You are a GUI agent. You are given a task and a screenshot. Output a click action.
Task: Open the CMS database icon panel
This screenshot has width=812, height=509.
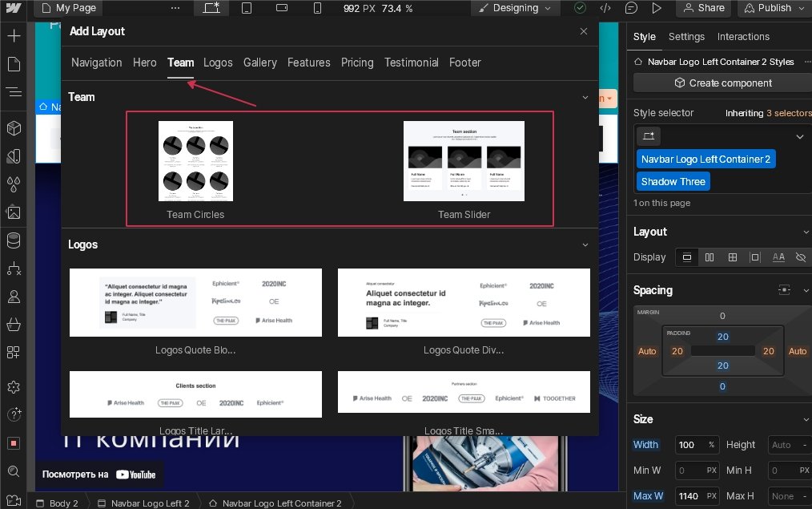(x=13, y=240)
